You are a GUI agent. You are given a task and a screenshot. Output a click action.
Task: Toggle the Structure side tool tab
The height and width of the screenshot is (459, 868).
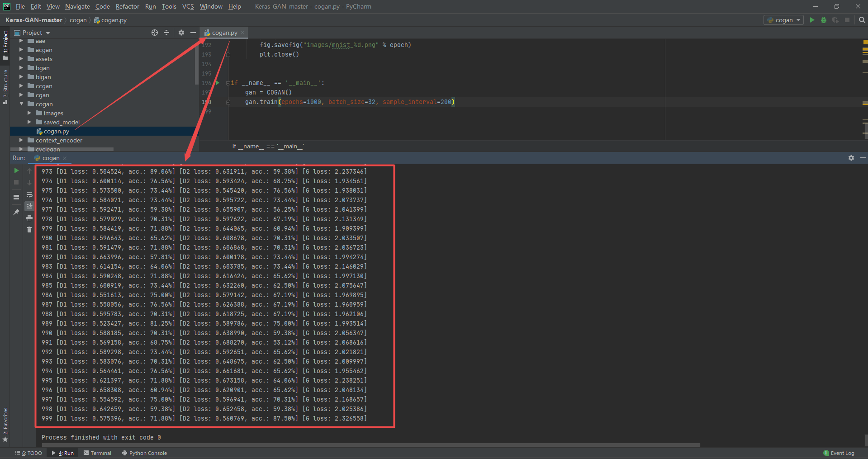tap(5, 87)
